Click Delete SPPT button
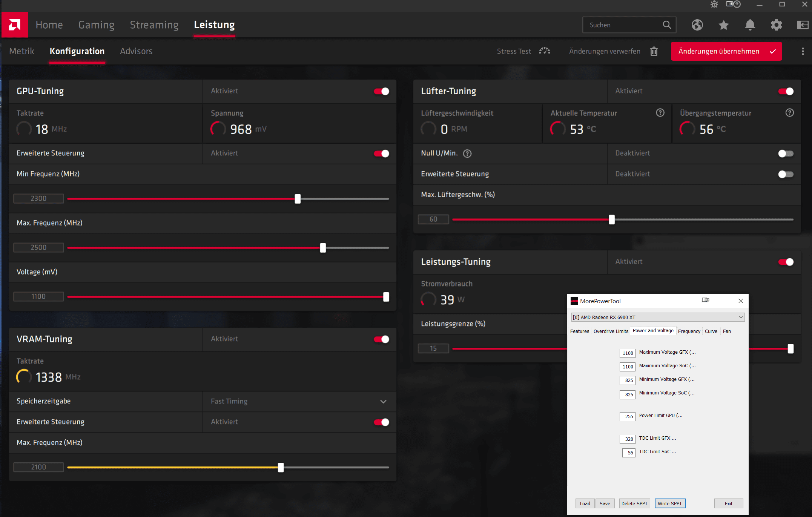This screenshot has width=812, height=517. (634, 503)
